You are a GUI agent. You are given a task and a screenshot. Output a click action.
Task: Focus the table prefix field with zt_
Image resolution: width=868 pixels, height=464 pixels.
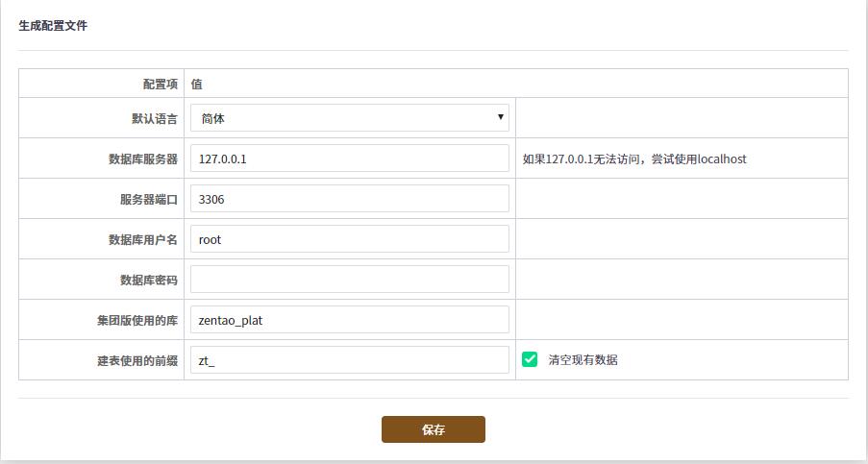click(350, 360)
